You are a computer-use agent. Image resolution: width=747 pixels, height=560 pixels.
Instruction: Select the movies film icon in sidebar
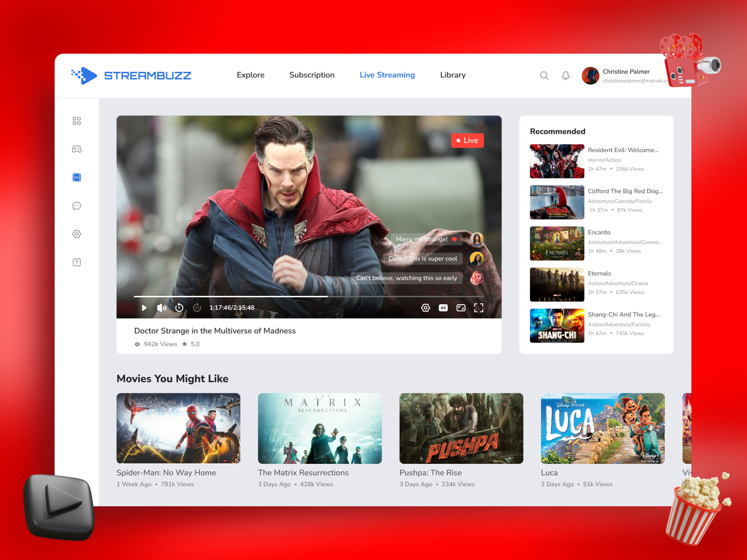[x=77, y=177]
